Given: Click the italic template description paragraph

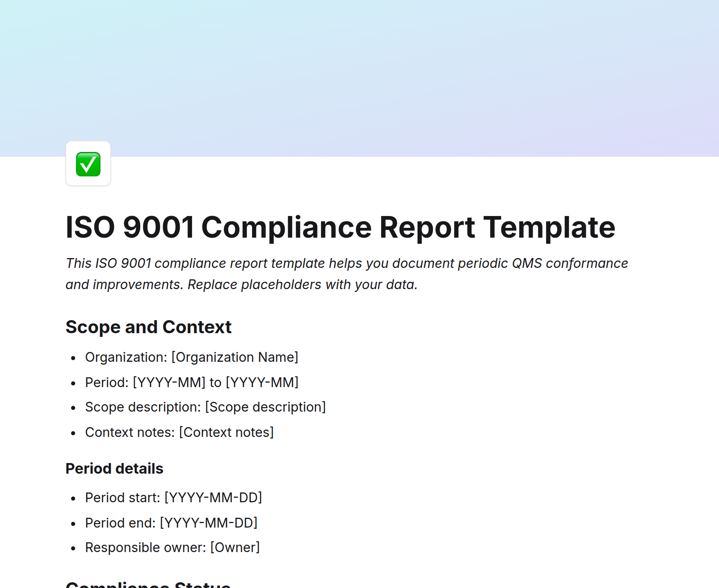Looking at the screenshot, I should [x=347, y=274].
